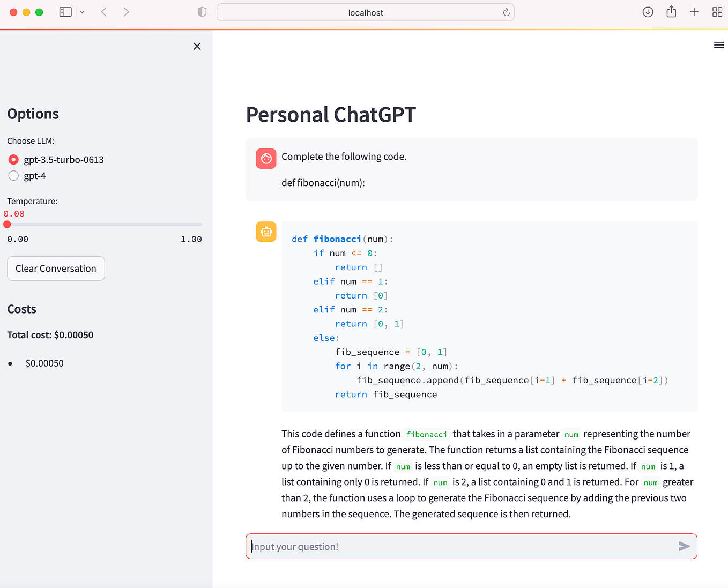Click Clear Conversation
Screen dimensions: 728x588
tap(56, 268)
